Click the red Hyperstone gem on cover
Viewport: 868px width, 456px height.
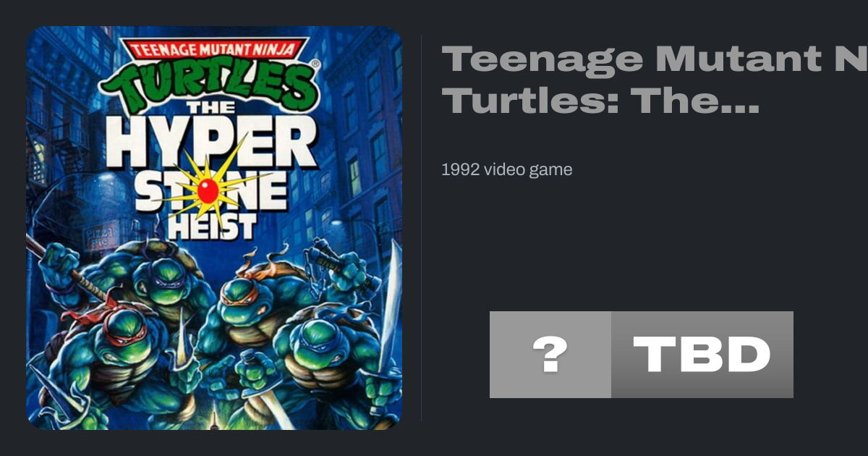click(x=208, y=190)
